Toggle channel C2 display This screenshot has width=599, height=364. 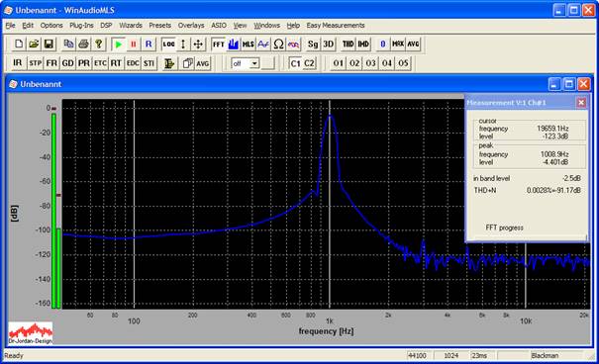click(x=309, y=63)
